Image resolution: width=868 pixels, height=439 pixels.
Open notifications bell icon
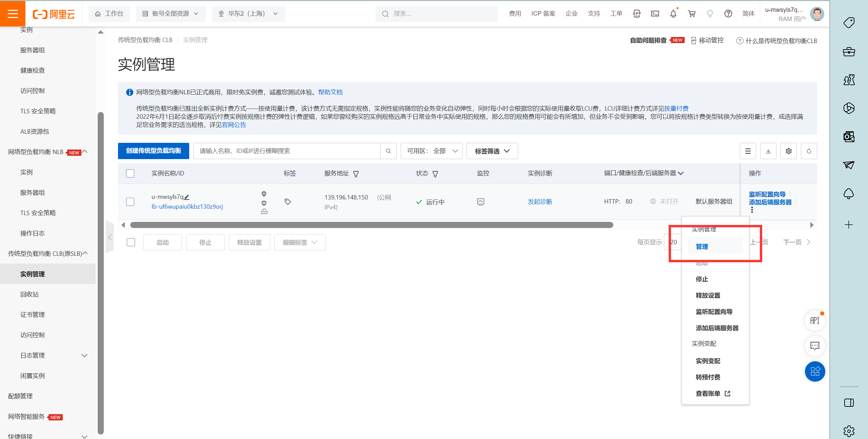(673, 14)
